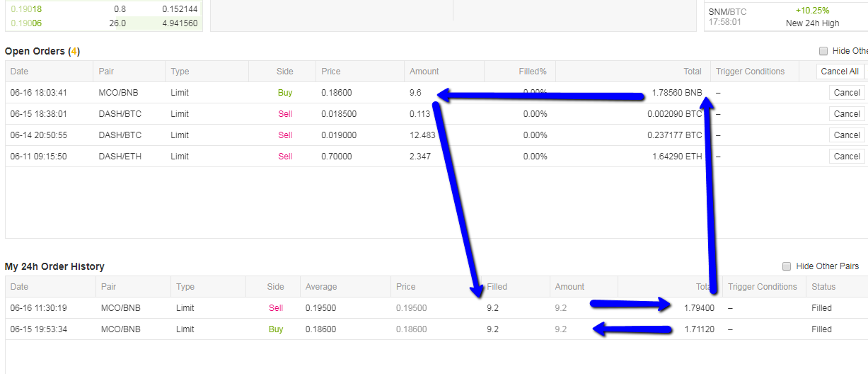
Task: Cancel the DASH/ETH sell order
Action: pyautogui.click(x=846, y=157)
